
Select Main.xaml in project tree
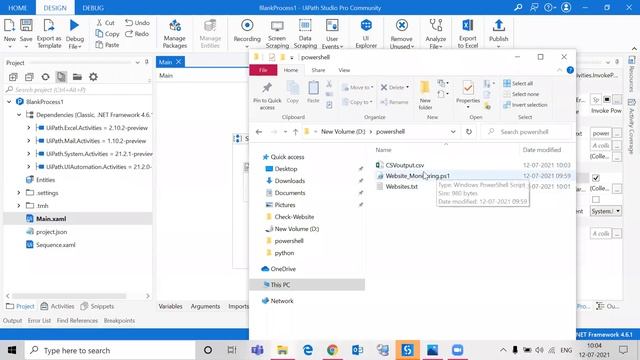51,219
